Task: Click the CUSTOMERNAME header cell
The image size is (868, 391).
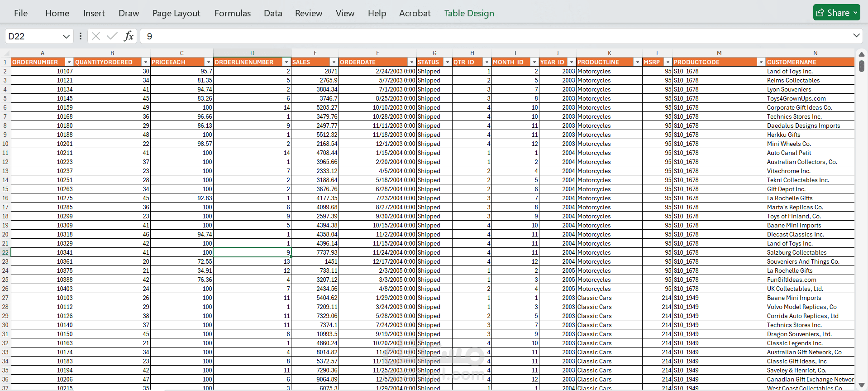Action: (x=810, y=62)
